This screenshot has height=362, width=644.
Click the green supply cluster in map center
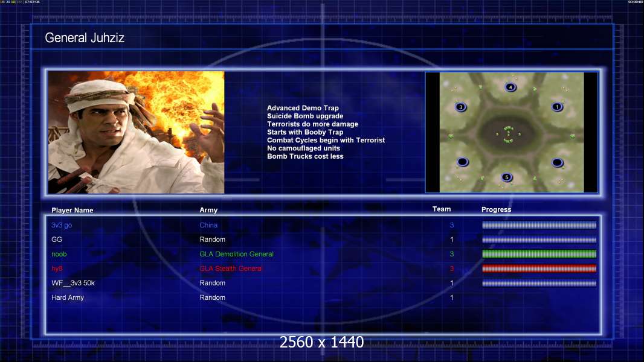click(508, 135)
